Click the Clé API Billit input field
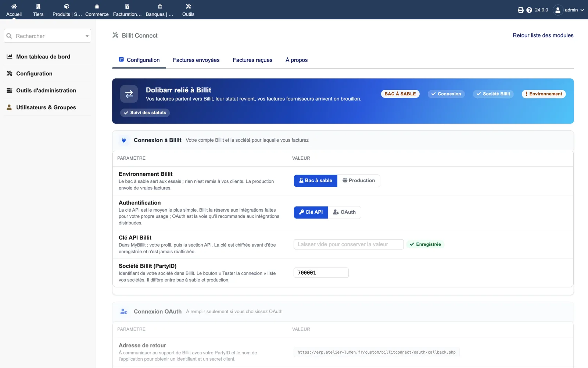The height and width of the screenshot is (368, 588). click(x=349, y=244)
